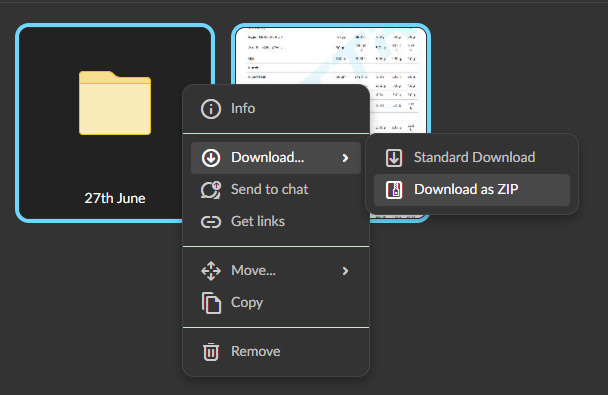
Task: Select Standard Download option
Action: 472,158
